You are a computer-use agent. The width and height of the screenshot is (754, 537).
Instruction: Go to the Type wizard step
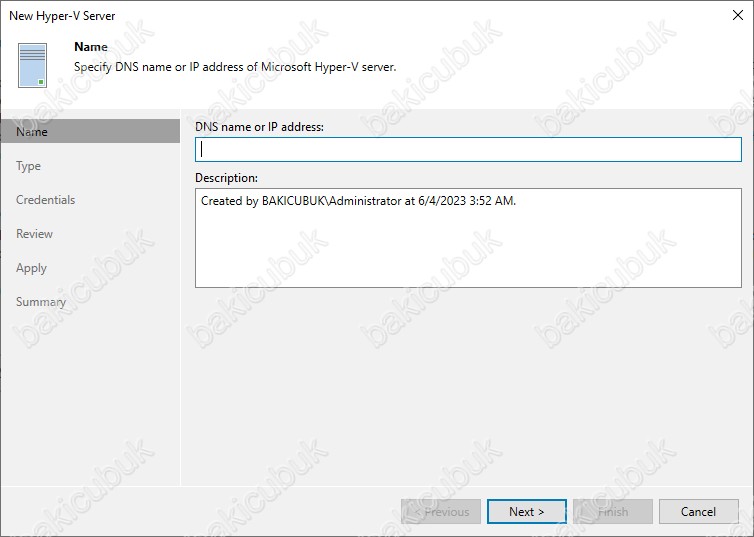[28, 166]
